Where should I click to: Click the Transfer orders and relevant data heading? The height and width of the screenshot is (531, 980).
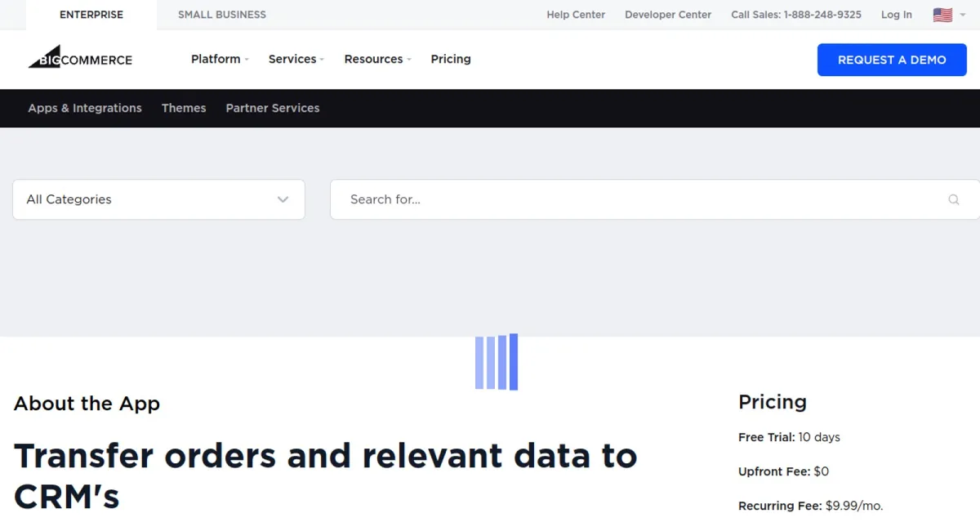[325, 476]
